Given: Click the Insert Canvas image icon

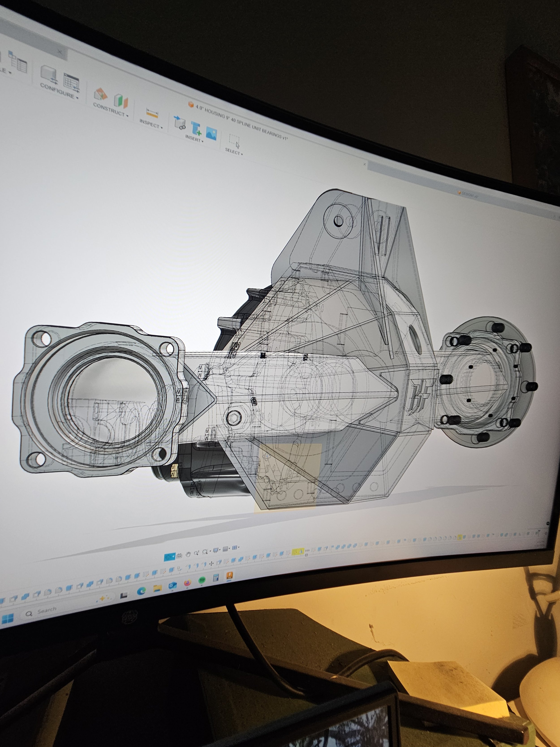Looking at the screenshot, I should [x=211, y=132].
